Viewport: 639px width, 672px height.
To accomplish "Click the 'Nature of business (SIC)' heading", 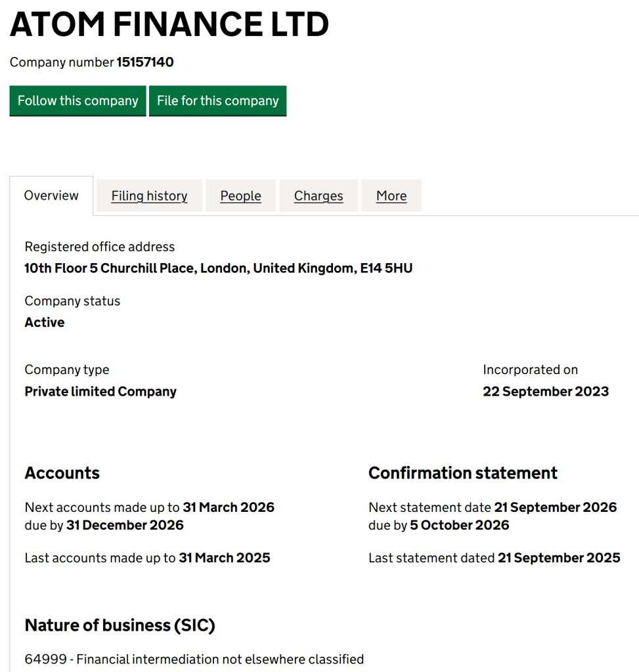I will click(x=120, y=625).
